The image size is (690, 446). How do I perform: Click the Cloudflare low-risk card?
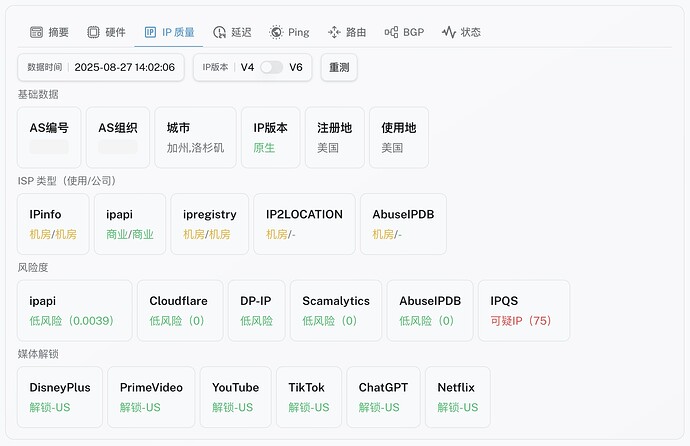pyautogui.click(x=178, y=310)
